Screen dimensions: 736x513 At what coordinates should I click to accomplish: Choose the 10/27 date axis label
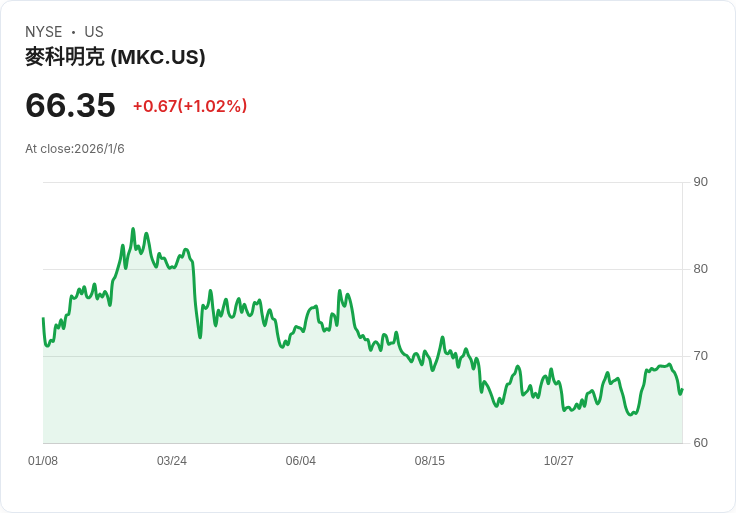[x=558, y=461]
